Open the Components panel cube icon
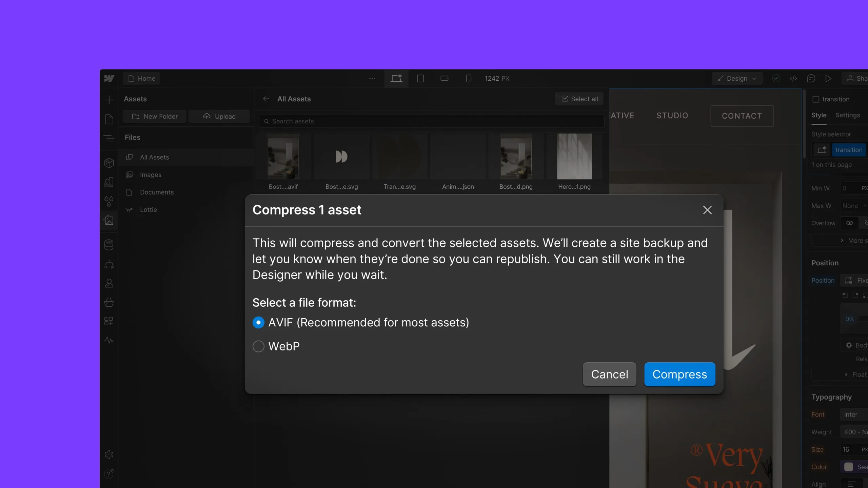Screen dimensions: 868x488 tap(109, 163)
